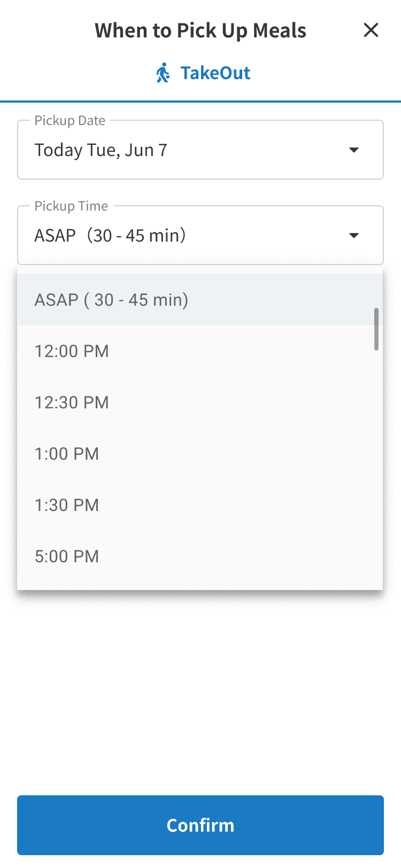The width and height of the screenshot is (401, 868).
Task: Click the time list scrollbar thumb
Action: coord(376,329)
